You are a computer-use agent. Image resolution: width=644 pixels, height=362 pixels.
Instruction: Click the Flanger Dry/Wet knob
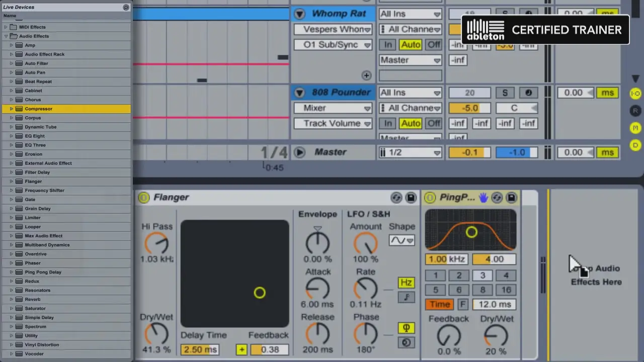[x=156, y=334]
